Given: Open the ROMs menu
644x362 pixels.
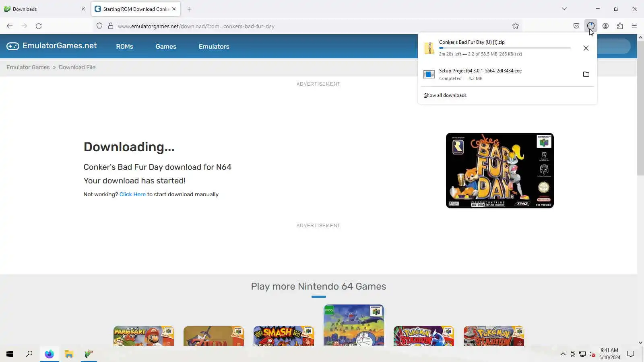Looking at the screenshot, I should (x=124, y=47).
